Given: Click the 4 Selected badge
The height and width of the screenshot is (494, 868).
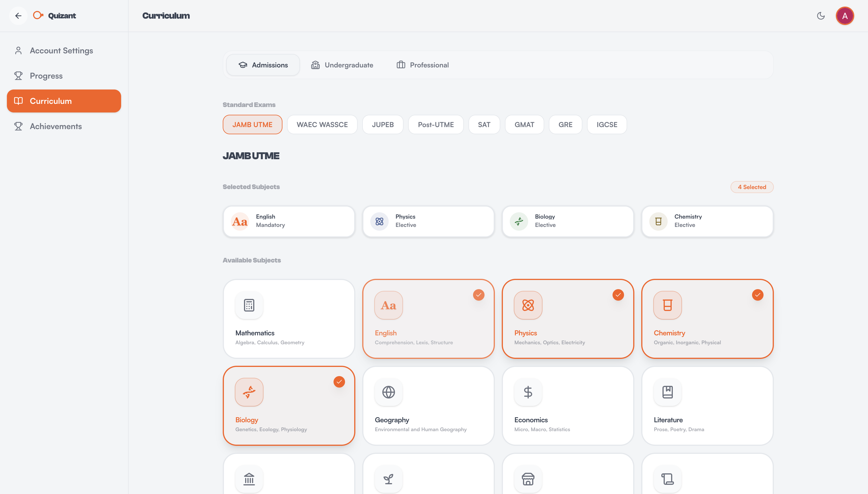Looking at the screenshot, I should tap(752, 187).
